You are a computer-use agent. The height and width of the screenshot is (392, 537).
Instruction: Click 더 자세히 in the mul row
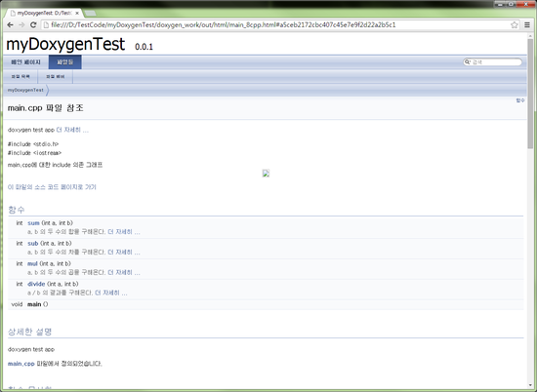point(124,273)
